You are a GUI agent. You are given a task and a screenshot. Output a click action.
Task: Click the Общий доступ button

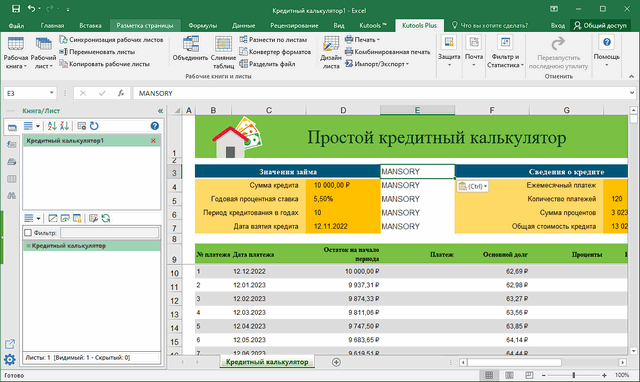(600, 25)
